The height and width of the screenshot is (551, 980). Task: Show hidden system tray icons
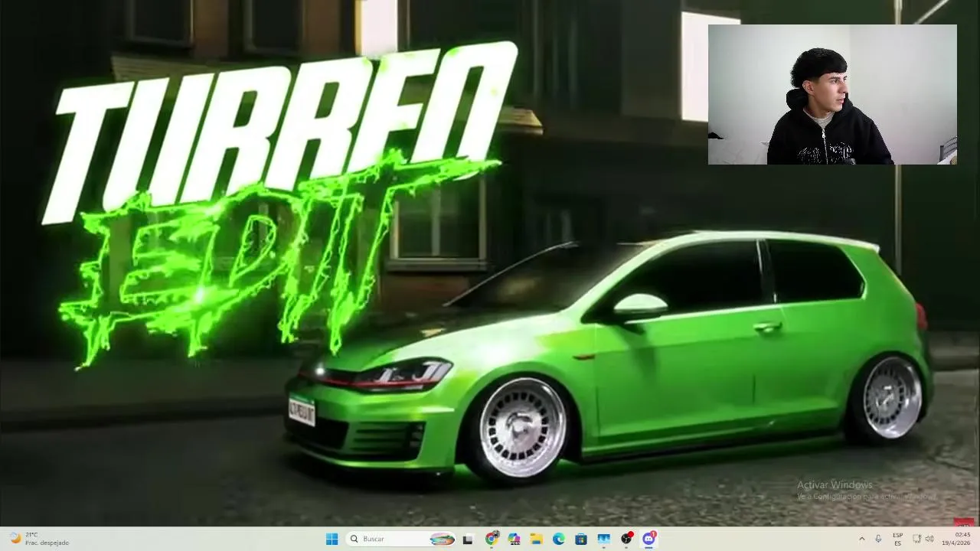(x=861, y=539)
